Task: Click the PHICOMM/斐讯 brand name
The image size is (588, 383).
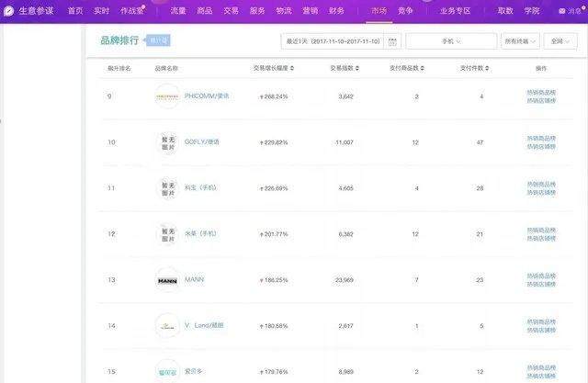Action: [207, 96]
